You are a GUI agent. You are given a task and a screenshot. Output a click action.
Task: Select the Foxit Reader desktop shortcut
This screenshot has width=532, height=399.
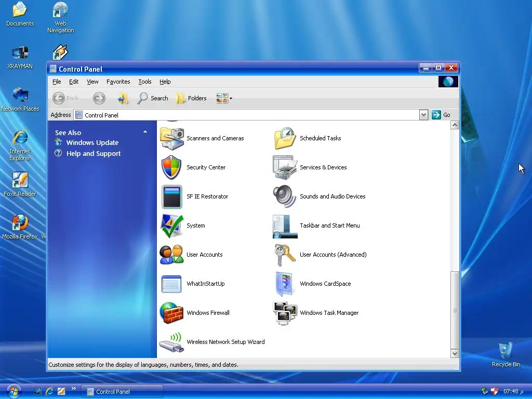(x=20, y=185)
